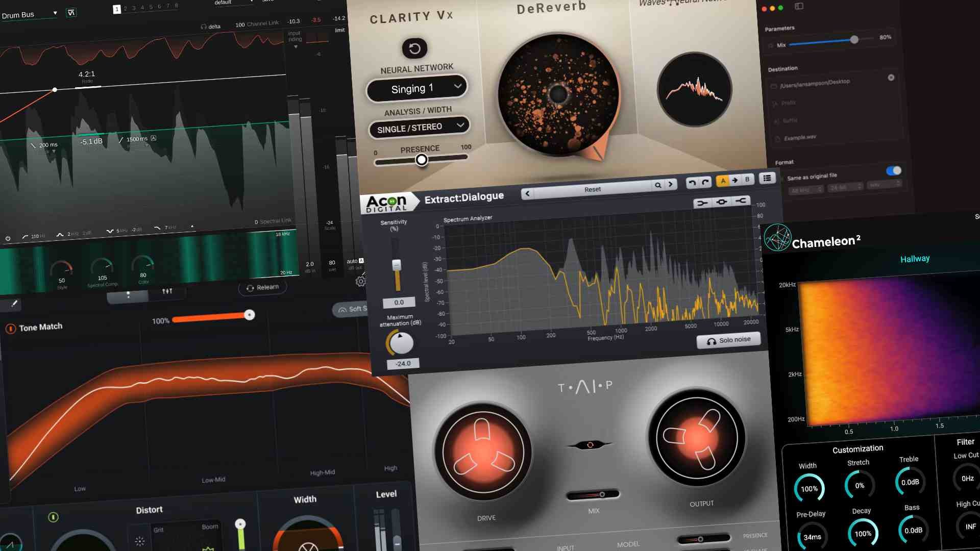
Task: Click previous preset arrow in Extract:Dialogue
Action: (x=527, y=193)
